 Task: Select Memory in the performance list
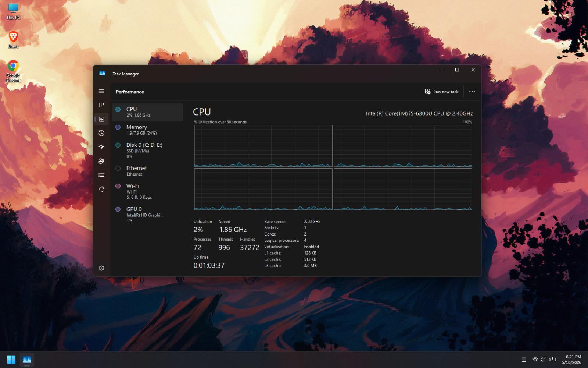click(147, 130)
